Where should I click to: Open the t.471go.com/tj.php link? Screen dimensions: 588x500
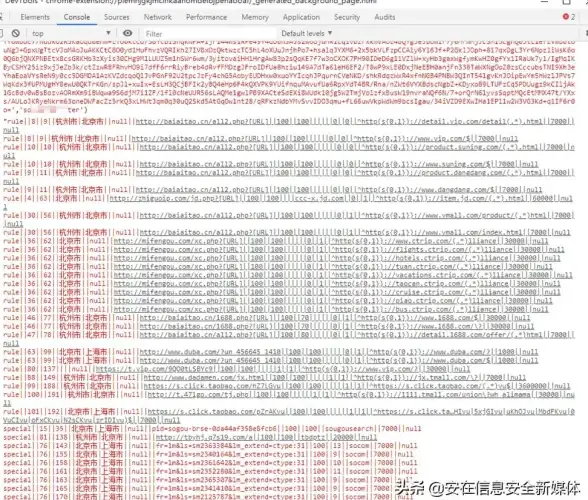point(200,395)
